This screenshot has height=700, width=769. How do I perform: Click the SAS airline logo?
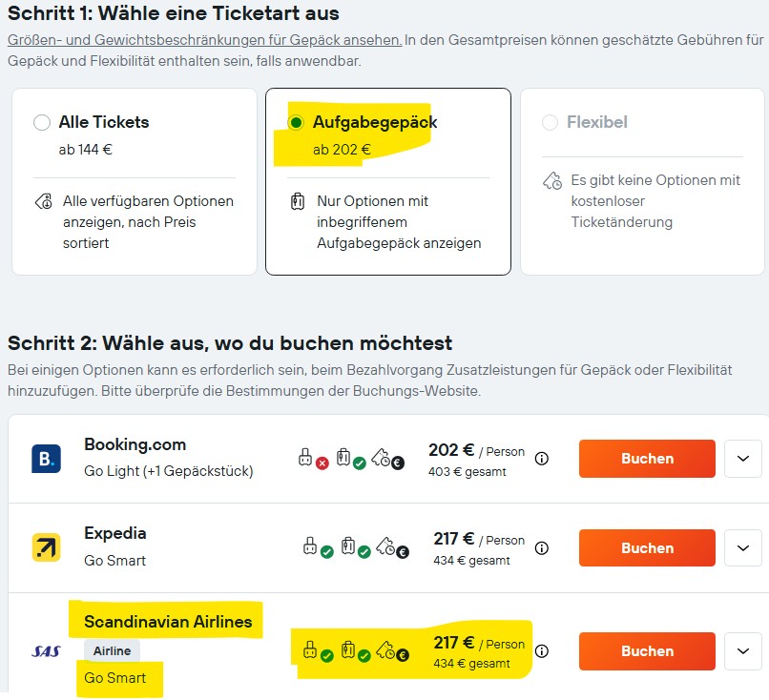point(46,651)
